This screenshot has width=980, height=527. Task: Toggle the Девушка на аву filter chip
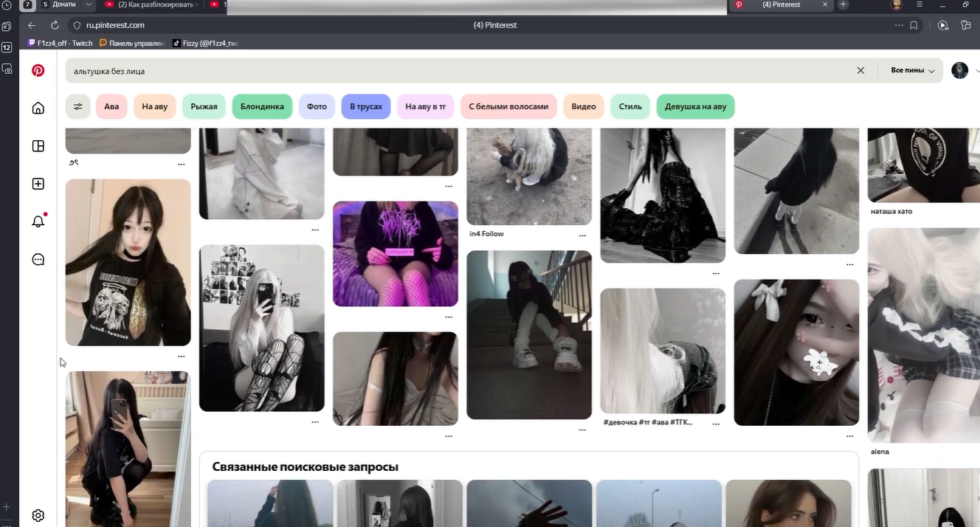694,106
